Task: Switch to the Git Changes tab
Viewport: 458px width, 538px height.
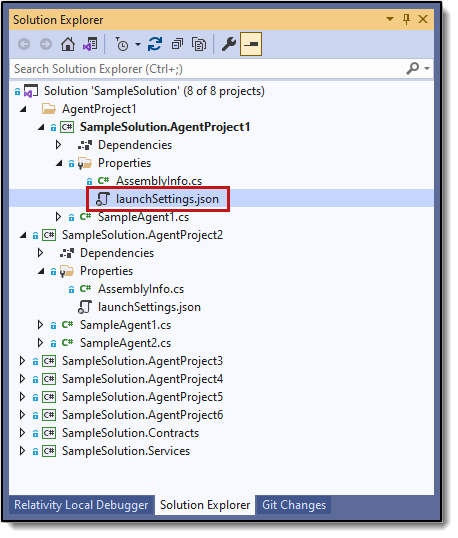Action: (x=294, y=505)
